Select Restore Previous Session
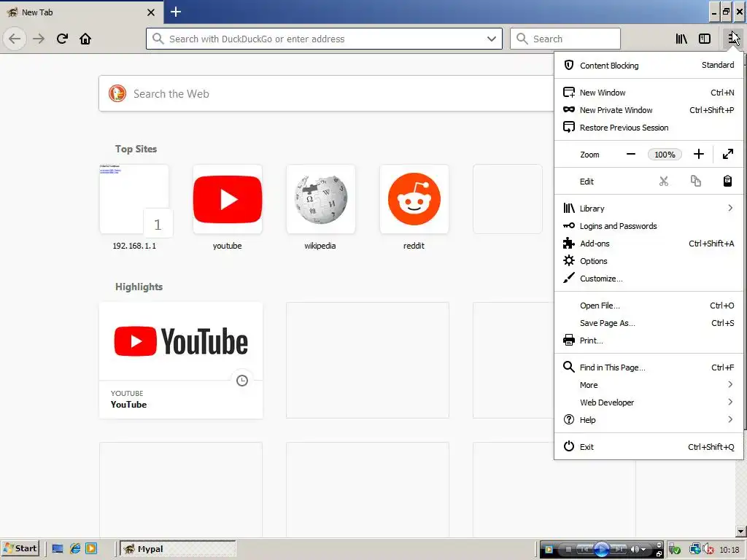 click(x=649, y=128)
